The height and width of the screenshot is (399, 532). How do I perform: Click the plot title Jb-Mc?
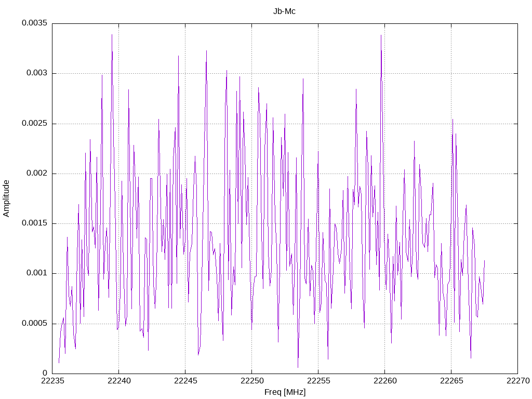284,11
